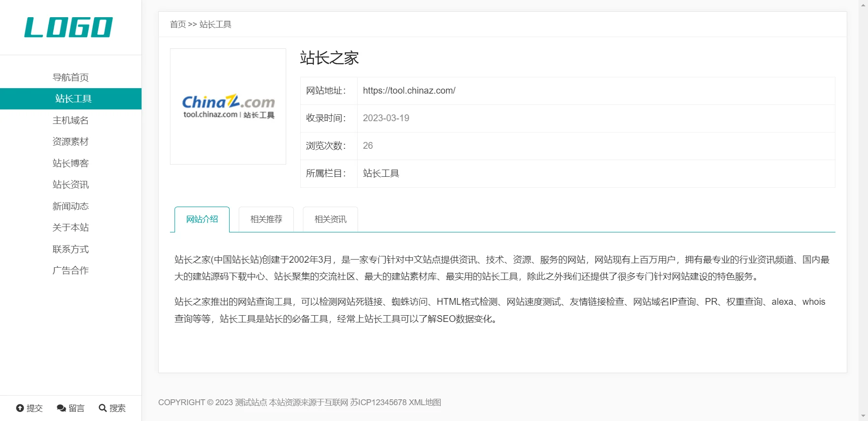Open the XML地图 footer link
The height and width of the screenshot is (421, 868).
coord(425,402)
